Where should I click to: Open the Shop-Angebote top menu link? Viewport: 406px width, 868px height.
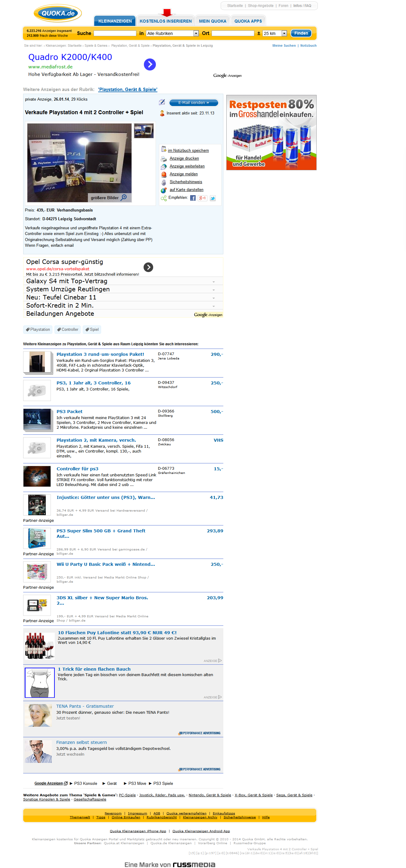click(261, 6)
